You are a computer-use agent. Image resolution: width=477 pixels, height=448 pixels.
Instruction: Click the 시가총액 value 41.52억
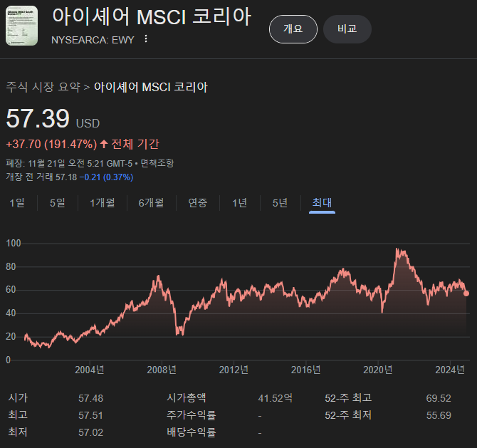[x=275, y=398]
